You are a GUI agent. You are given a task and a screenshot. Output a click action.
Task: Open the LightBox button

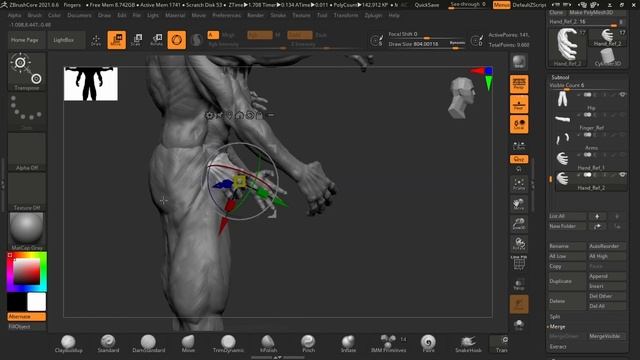click(x=64, y=40)
